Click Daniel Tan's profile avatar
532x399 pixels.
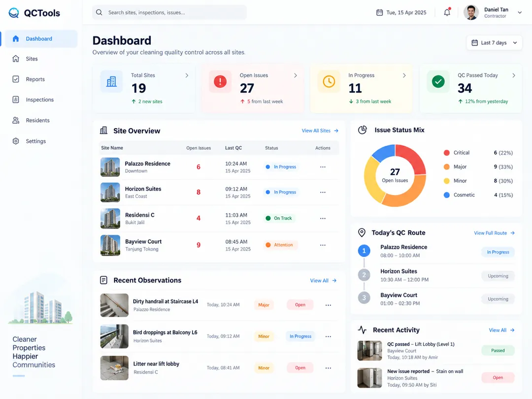tap(471, 12)
